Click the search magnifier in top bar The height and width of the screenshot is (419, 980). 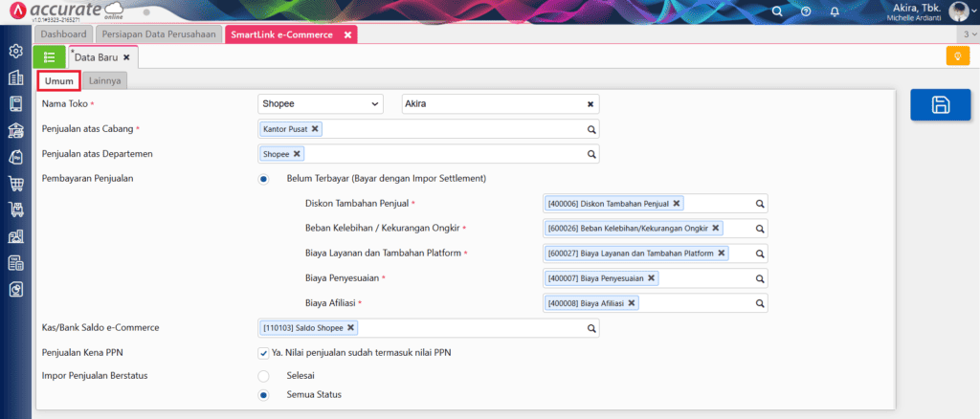[777, 11]
